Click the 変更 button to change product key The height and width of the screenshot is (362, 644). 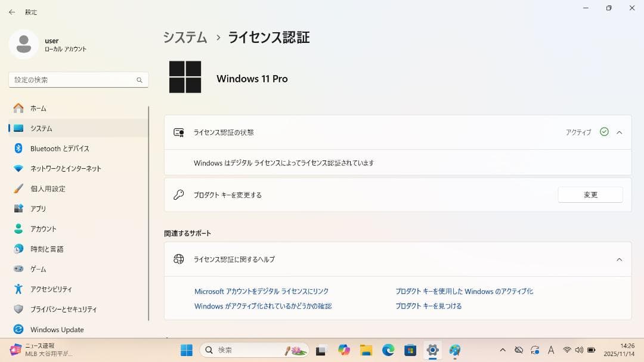pyautogui.click(x=590, y=194)
